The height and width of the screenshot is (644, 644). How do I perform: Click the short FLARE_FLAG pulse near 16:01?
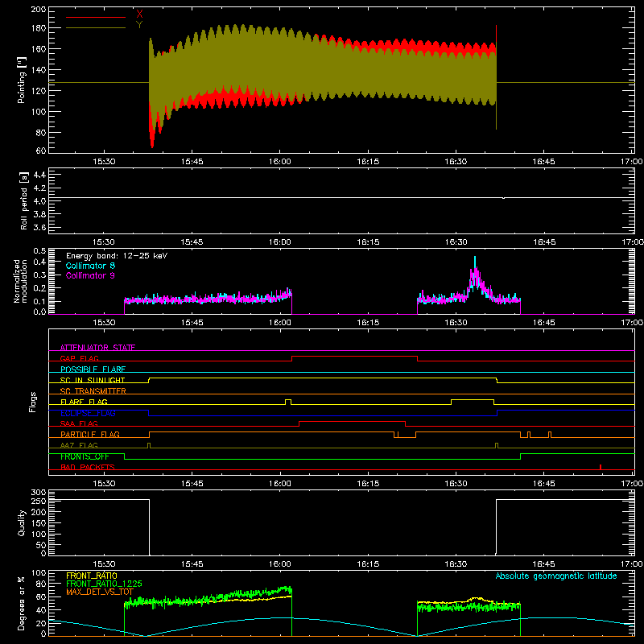coord(288,402)
